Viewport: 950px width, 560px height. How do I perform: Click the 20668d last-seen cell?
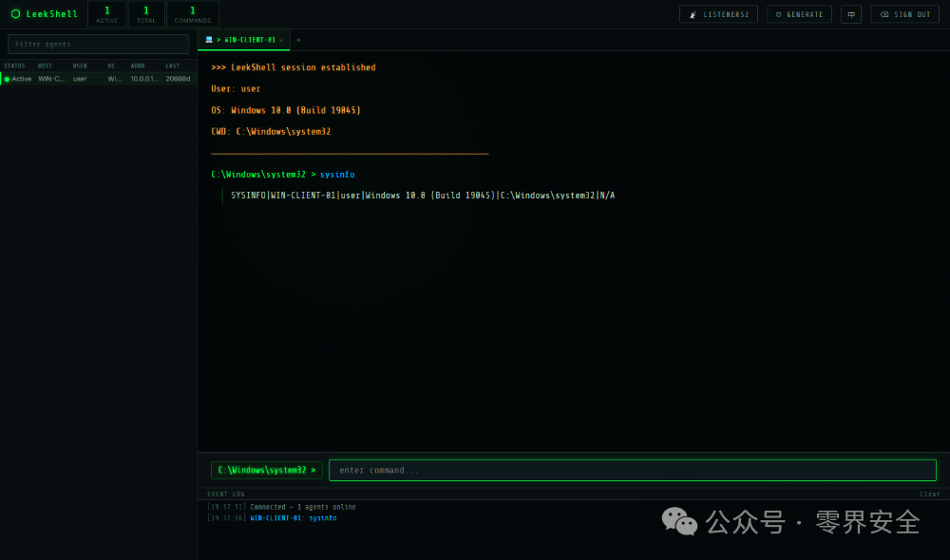[x=178, y=79]
